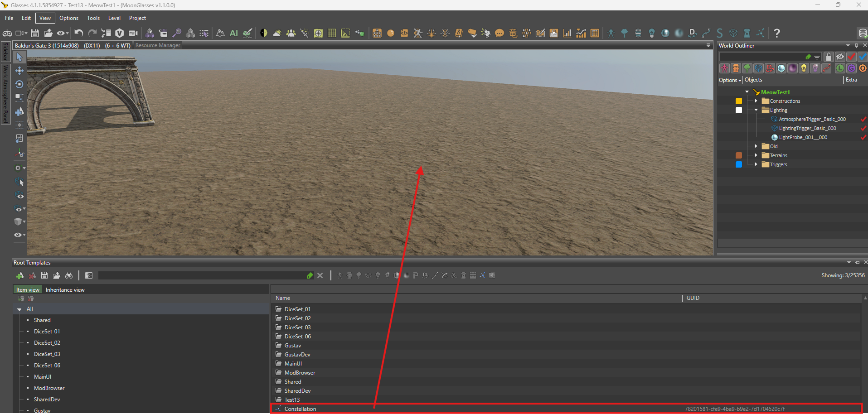The image size is (868, 414).
Task: Click the blue barrel item icon in the toolbar
Action: tap(638, 33)
